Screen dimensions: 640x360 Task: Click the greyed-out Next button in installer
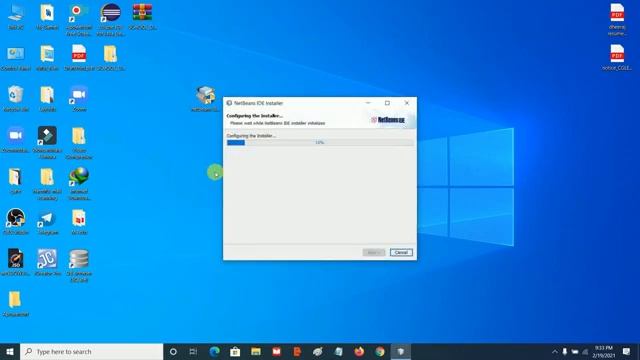click(373, 252)
